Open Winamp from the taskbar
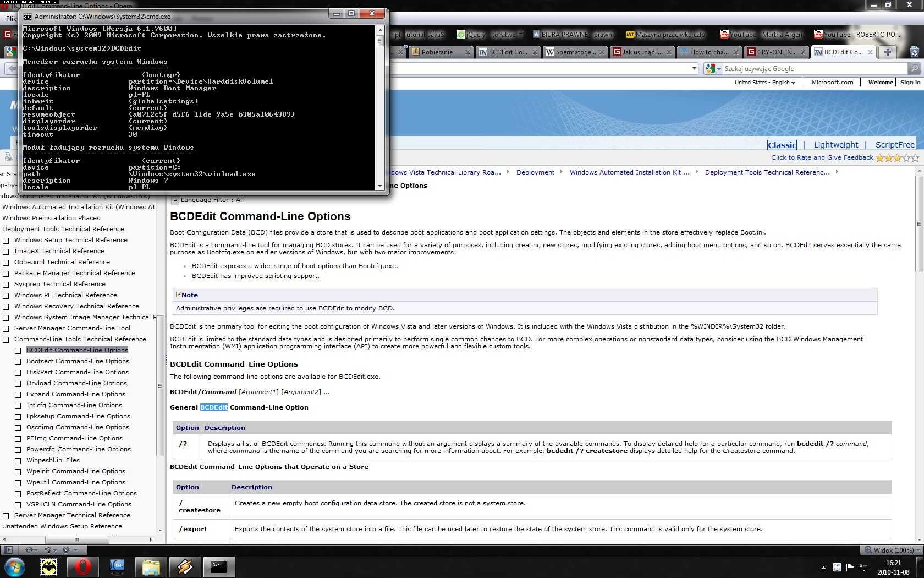 click(x=185, y=566)
